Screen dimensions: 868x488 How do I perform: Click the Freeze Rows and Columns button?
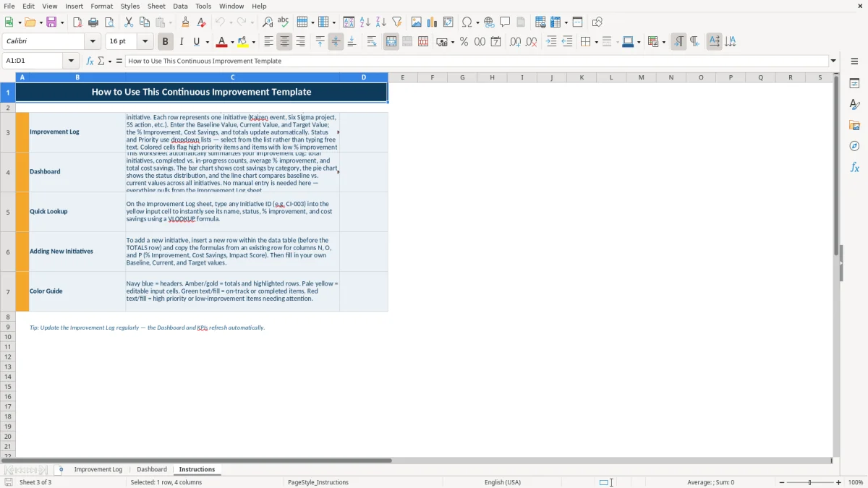555,22
